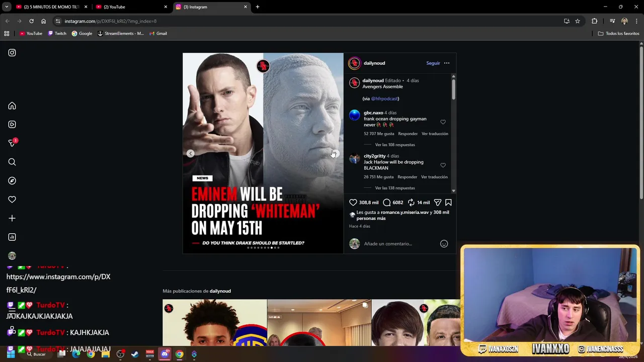Viewport: 644px width, 362px height.
Task: Open the YouTube bookmark
Action: click(x=31, y=34)
